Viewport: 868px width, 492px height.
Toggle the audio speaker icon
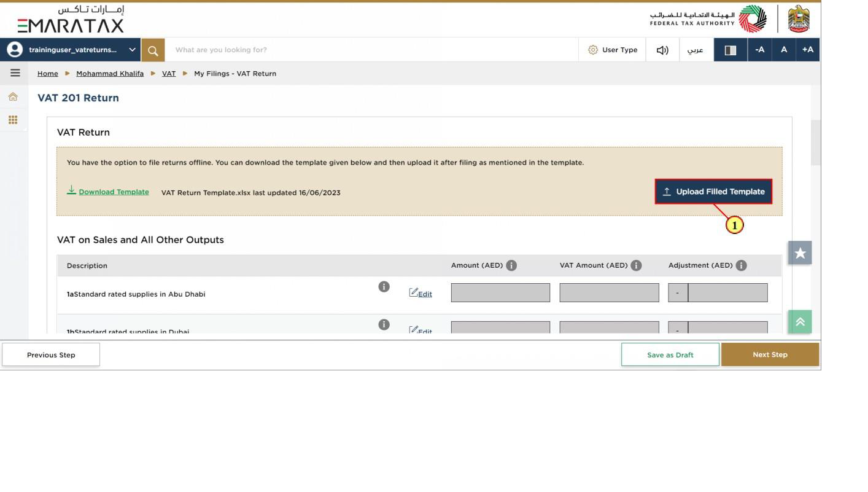[662, 50]
